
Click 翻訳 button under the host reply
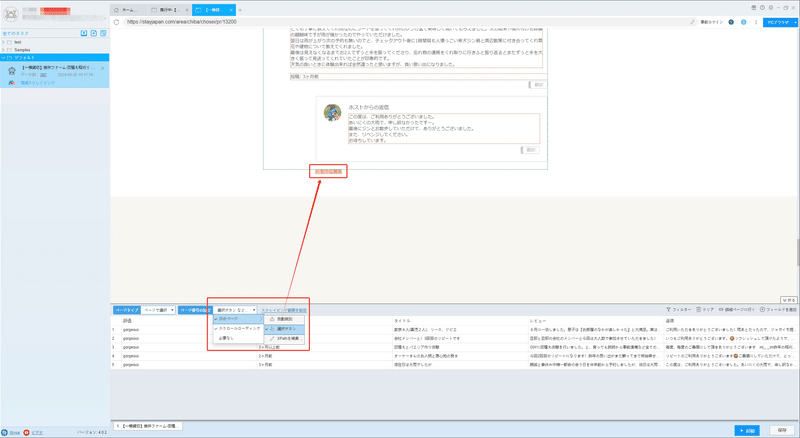(530, 150)
